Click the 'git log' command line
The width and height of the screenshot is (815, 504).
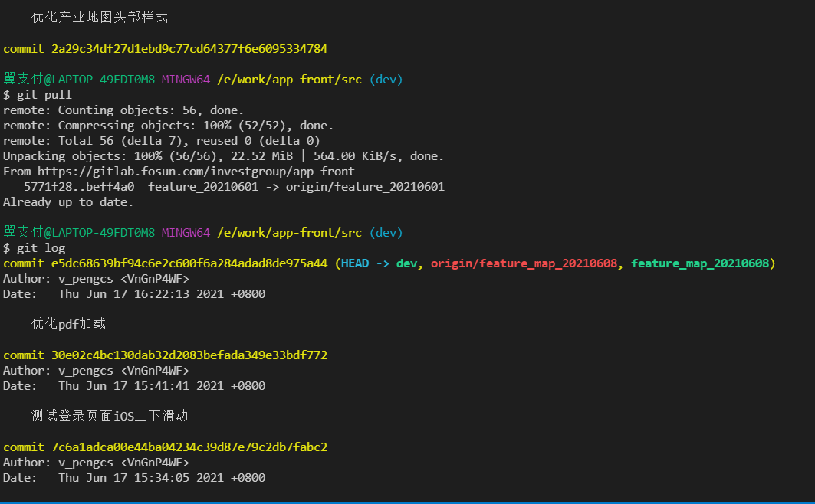[35, 248]
